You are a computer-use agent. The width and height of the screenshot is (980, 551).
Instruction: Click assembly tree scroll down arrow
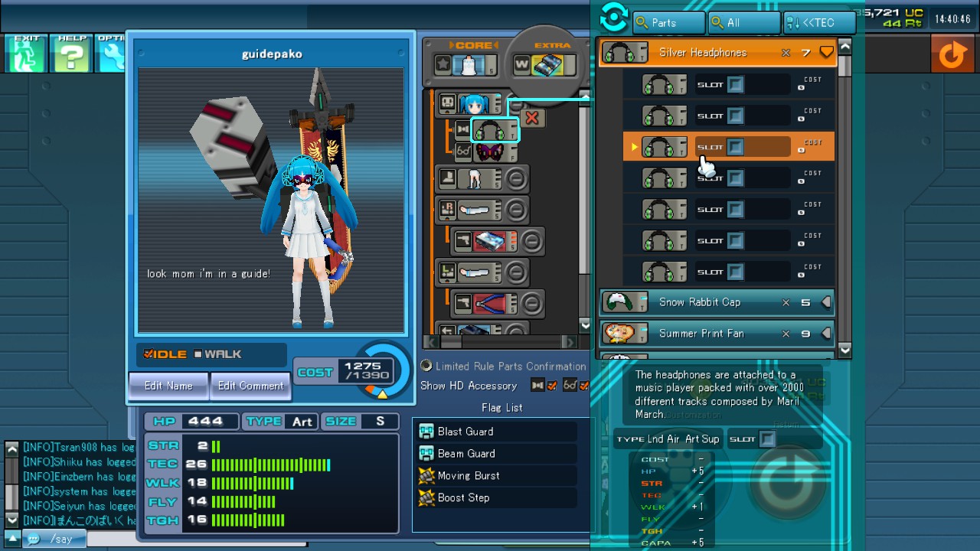[585, 326]
